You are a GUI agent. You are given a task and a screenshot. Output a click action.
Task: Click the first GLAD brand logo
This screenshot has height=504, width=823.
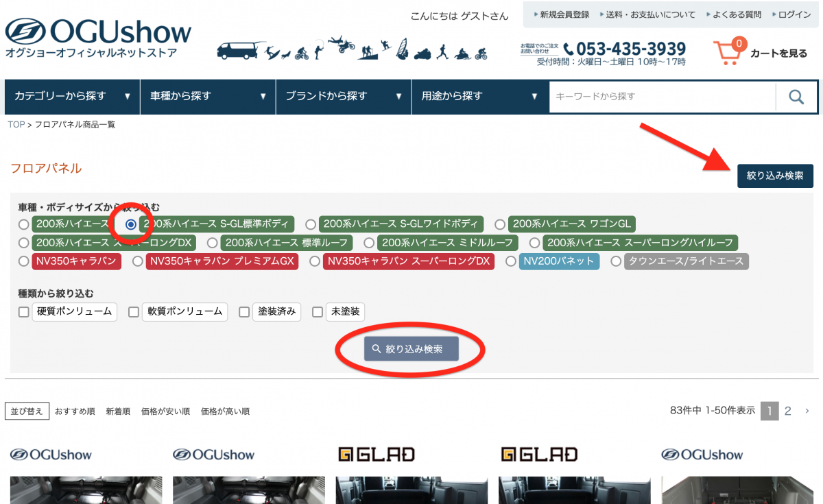(x=377, y=454)
